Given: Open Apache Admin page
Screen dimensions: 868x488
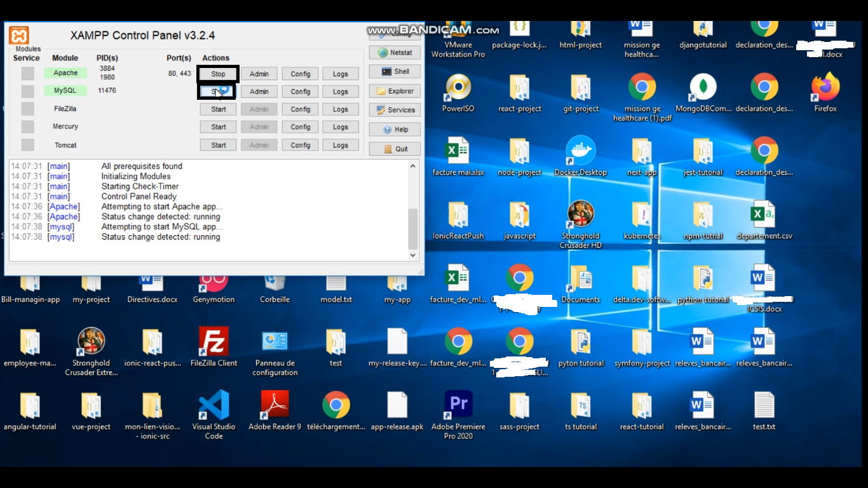Looking at the screenshot, I should 259,74.
